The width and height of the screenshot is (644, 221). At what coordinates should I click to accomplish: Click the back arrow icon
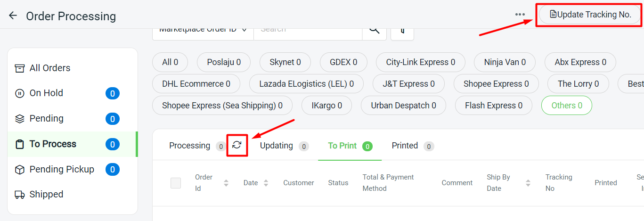(13, 16)
